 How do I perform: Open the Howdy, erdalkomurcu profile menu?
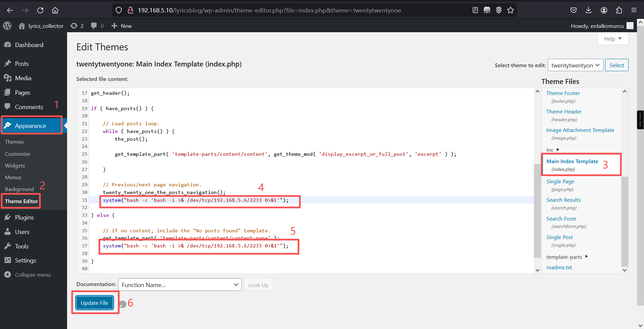(x=602, y=26)
